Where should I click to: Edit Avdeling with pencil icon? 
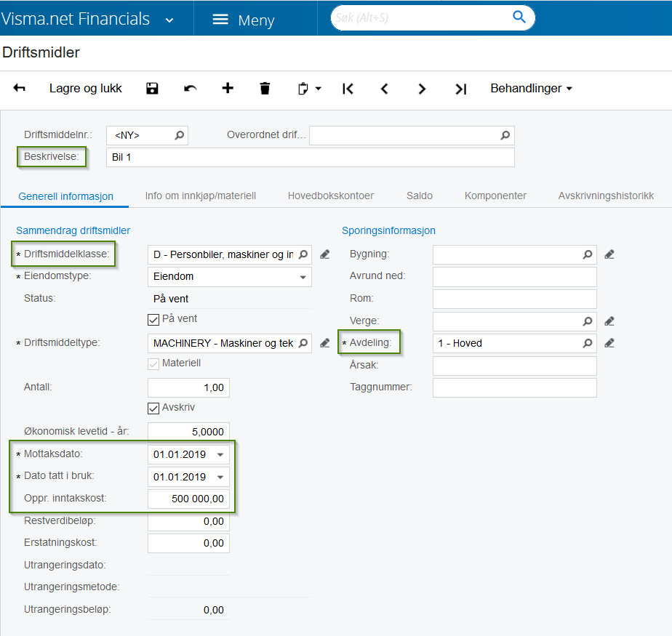609,343
